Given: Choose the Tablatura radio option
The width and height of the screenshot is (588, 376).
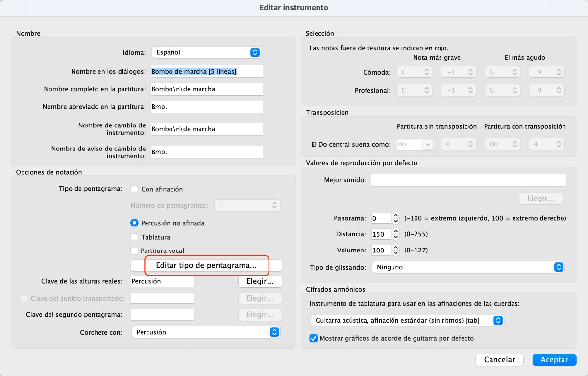Looking at the screenshot, I should (x=134, y=237).
